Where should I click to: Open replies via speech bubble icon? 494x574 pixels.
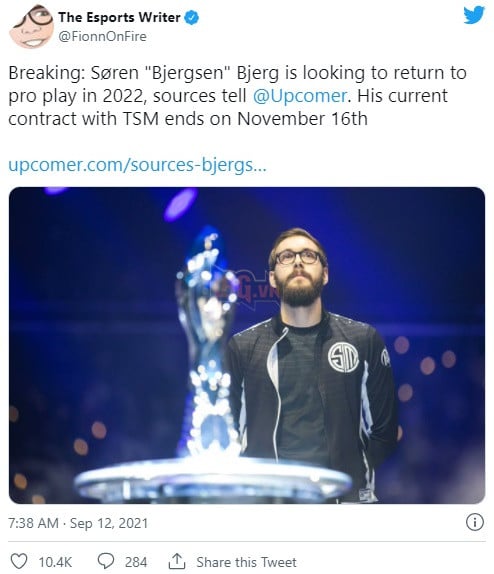point(106,561)
